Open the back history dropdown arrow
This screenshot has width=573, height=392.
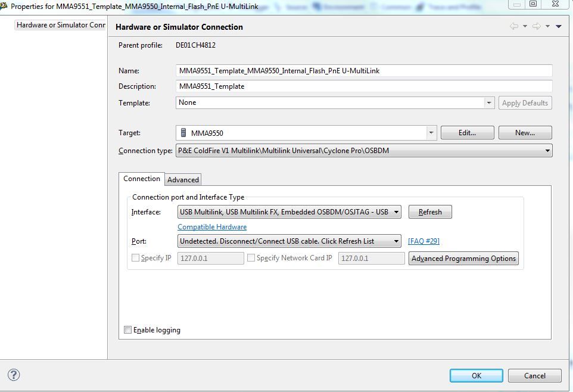click(525, 26)
